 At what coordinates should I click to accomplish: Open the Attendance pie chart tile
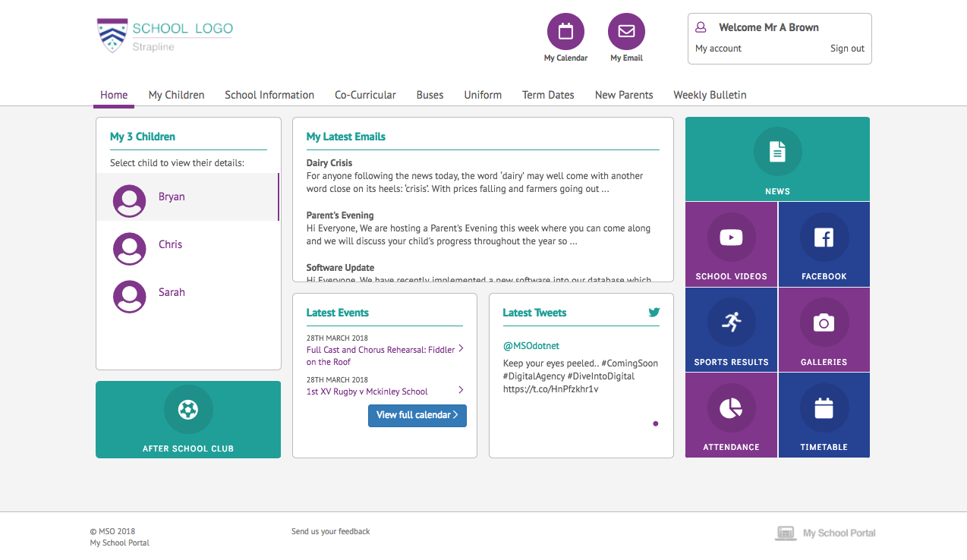point(731,415)
